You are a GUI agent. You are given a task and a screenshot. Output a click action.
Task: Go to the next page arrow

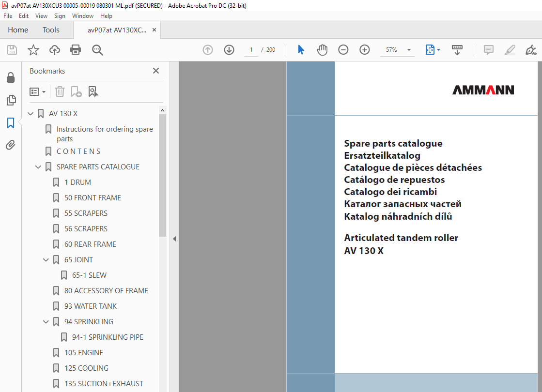(229, 50)
